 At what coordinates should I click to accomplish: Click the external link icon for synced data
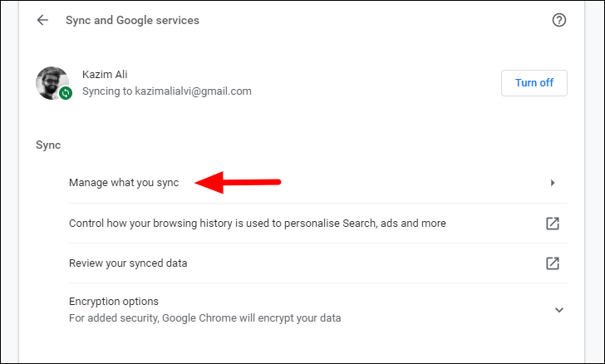click(553, 263)
